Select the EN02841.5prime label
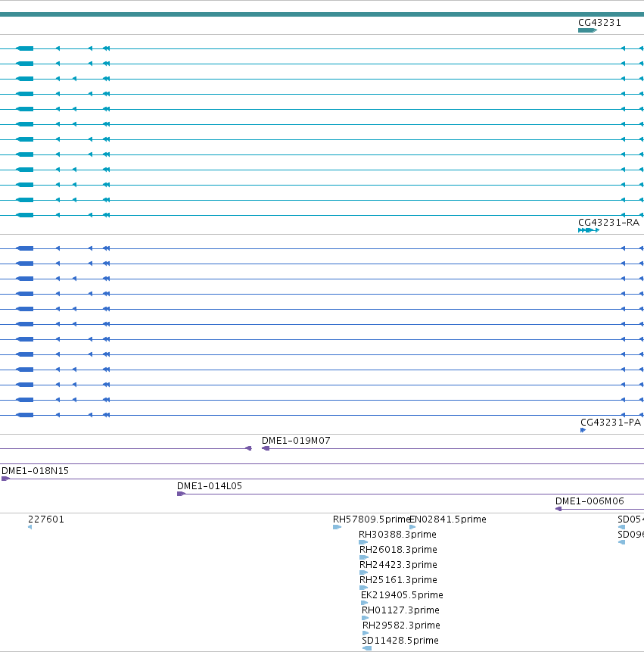 coord(448,519)
